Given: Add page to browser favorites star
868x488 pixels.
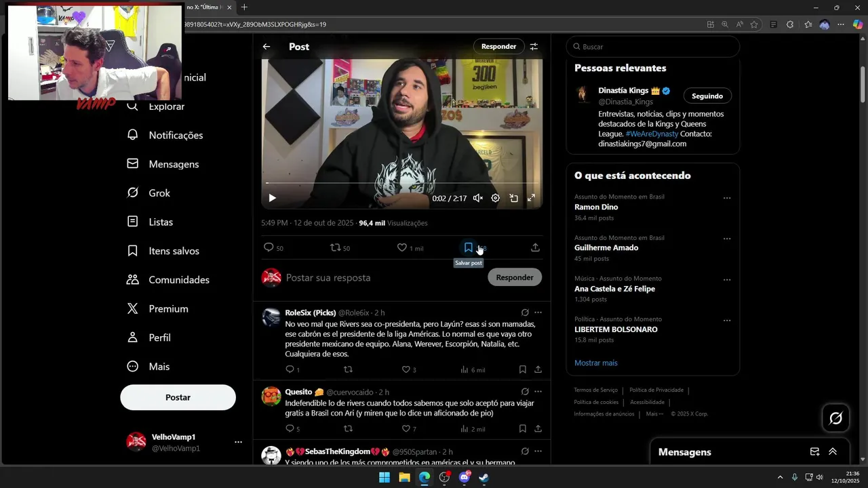Looking at the screenshot, I should [x=754, y=24].
